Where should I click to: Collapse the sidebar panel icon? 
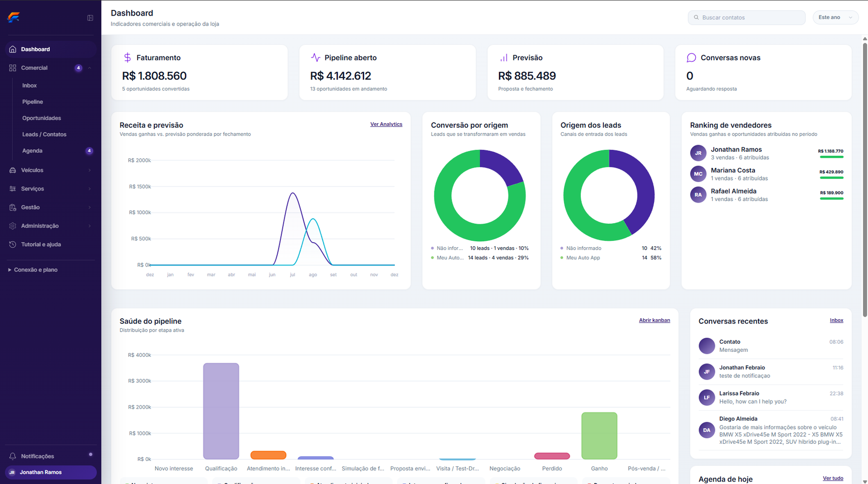[90, 18]
